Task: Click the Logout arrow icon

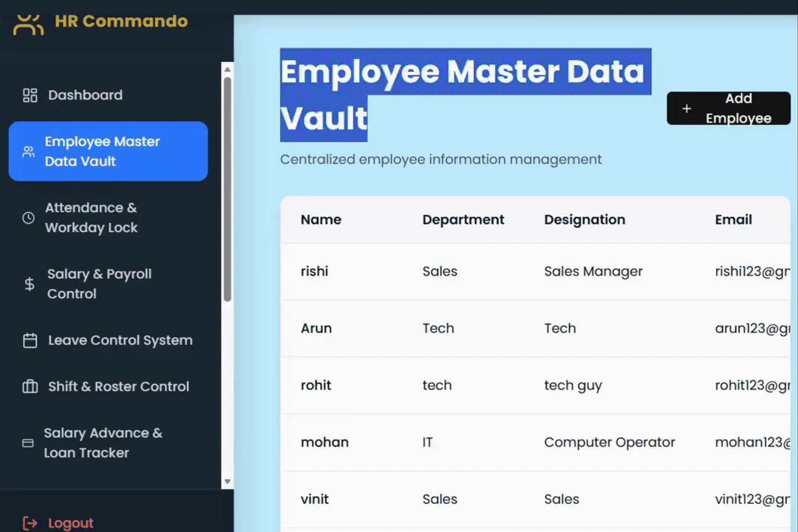Action: 30,523
